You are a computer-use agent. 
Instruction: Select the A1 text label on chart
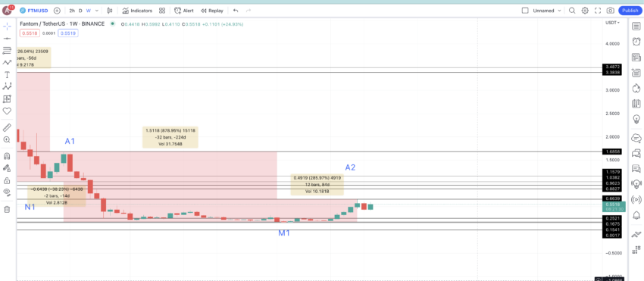[70, 142]
